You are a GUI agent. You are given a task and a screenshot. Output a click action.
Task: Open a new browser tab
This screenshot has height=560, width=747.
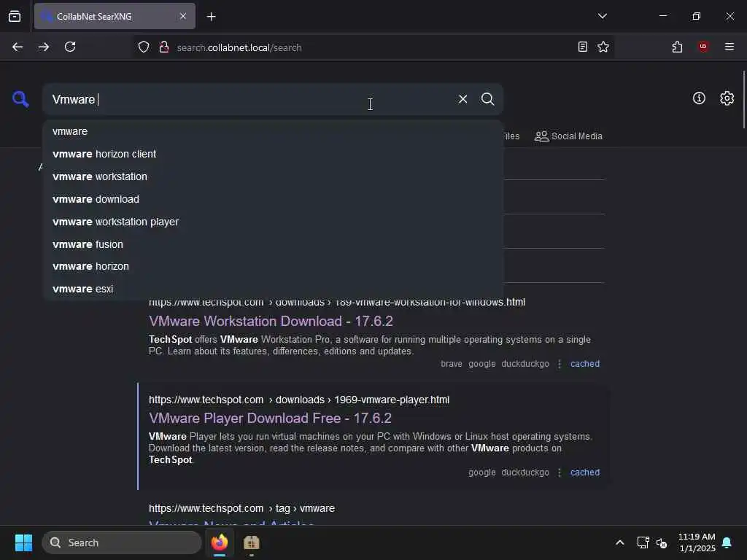[x=211, y=17]
